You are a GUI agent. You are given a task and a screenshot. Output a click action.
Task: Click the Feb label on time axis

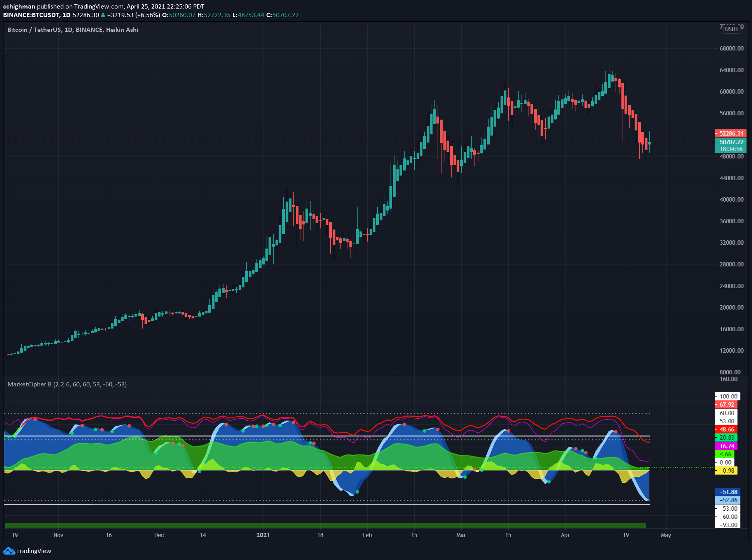click(367, 535)
